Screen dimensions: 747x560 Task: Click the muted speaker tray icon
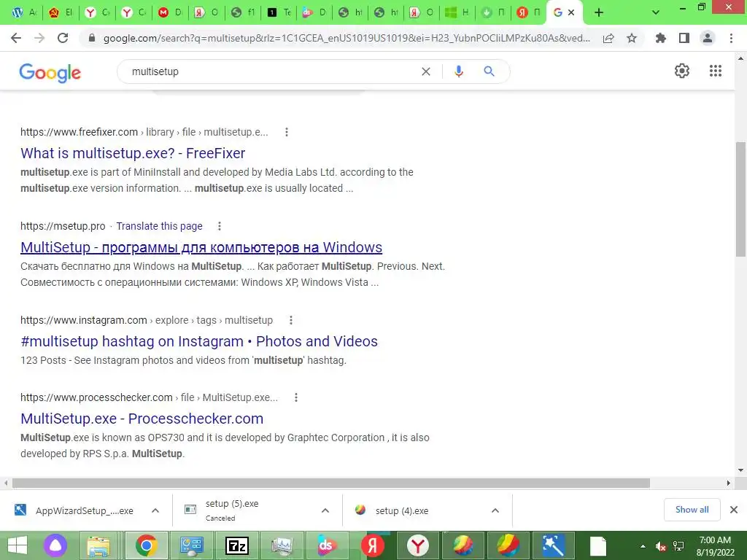pyautogui.click(x=660, y=546)
